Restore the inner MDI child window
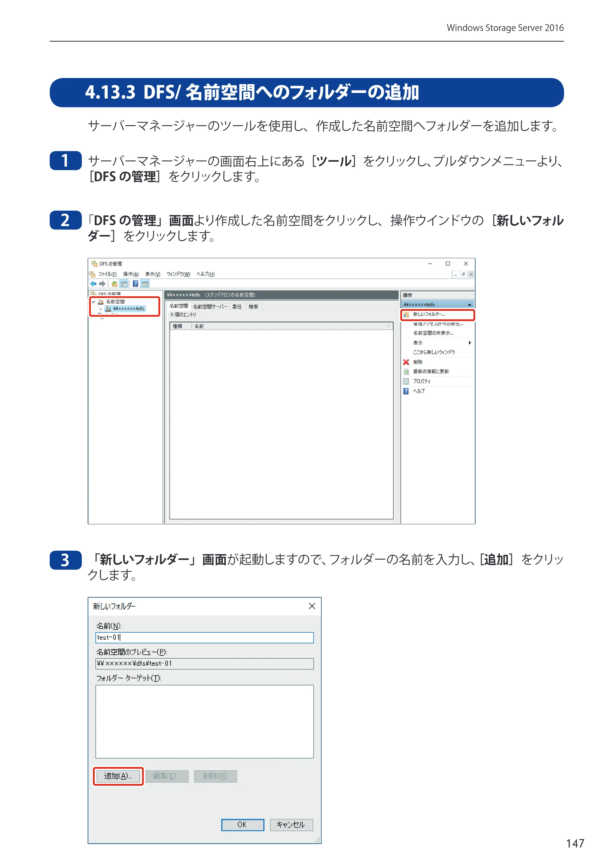 pos(464,275)
